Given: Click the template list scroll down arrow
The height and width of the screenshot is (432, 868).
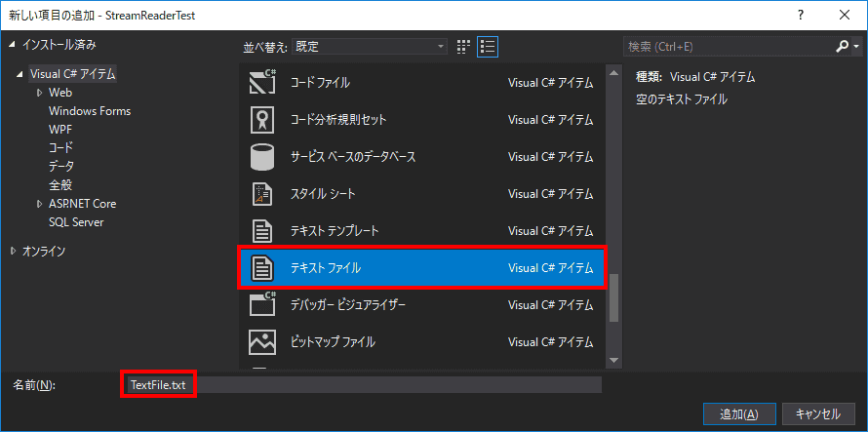Looking at the screenshot, I should (613, 360).
